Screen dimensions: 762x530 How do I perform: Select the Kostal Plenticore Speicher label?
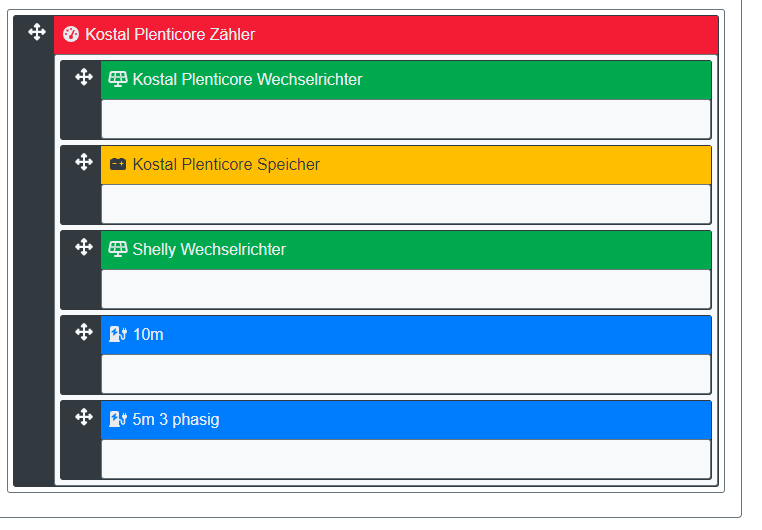pos(226,164)
